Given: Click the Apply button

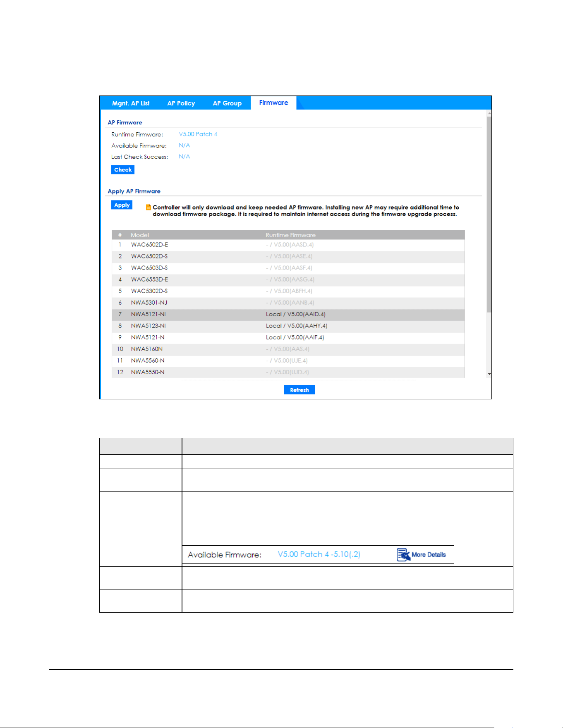Looking at the screenshot, I should [122, 205].
